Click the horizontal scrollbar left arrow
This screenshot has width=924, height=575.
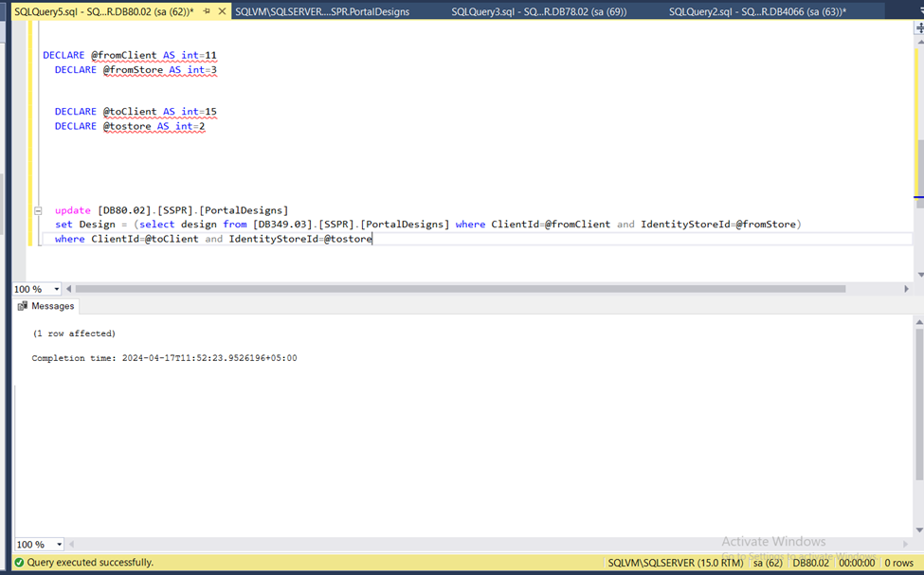coord(67,288)
